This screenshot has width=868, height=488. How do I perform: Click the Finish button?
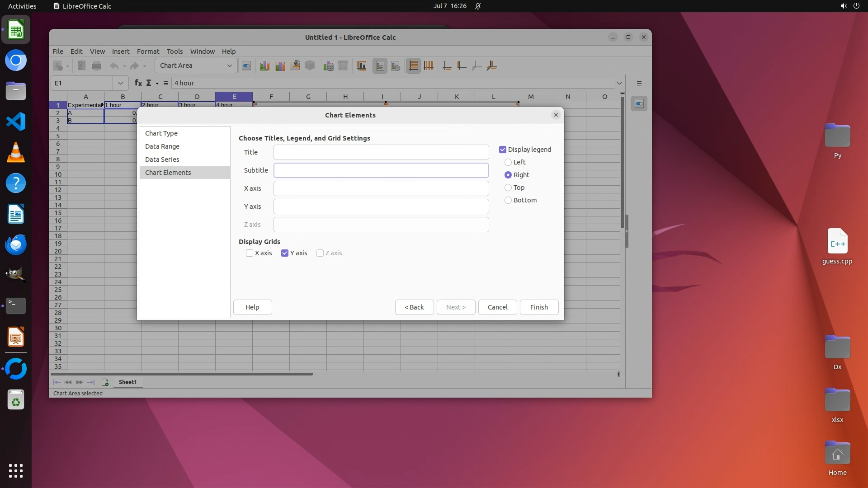click(539, 307)
